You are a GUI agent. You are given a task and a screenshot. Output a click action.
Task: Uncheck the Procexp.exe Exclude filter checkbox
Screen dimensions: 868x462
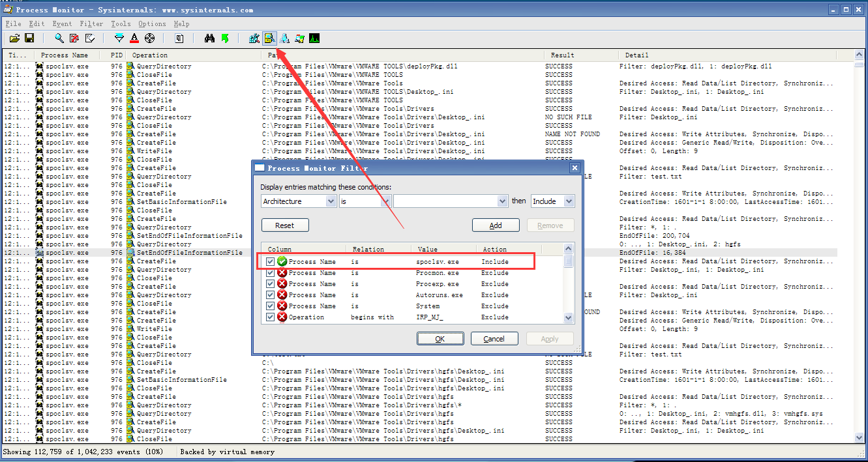(270, 283)
